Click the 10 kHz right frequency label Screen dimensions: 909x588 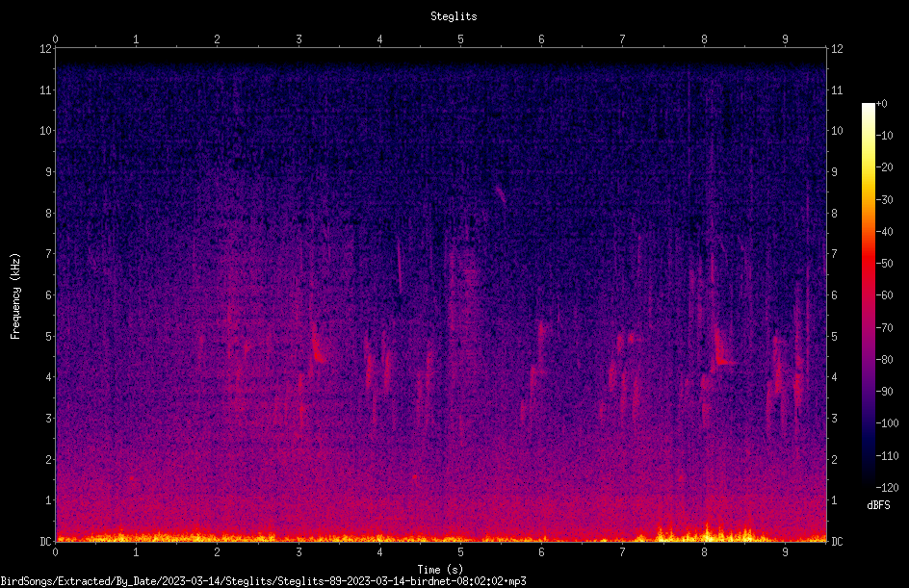point(837,130)
